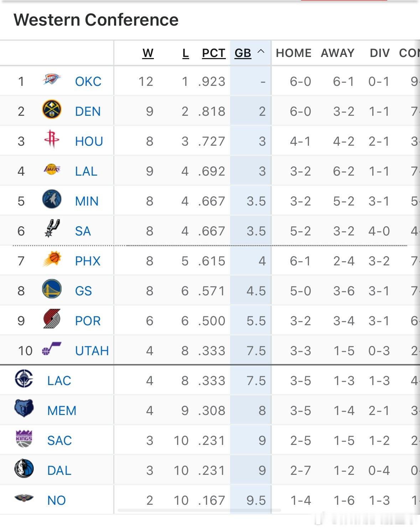
Task: Click the Memphis Grizzlies bear logo
Action: pos(24,409)
